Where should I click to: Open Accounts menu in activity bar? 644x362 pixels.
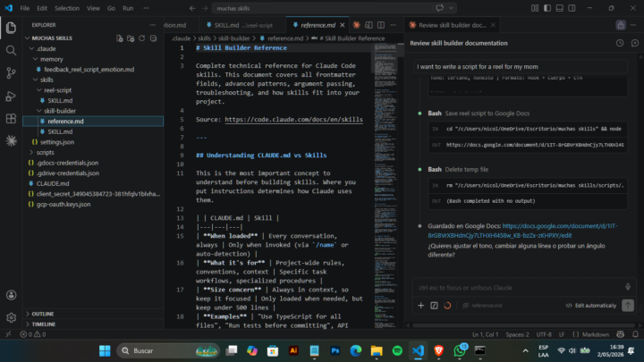coord(11,295)
